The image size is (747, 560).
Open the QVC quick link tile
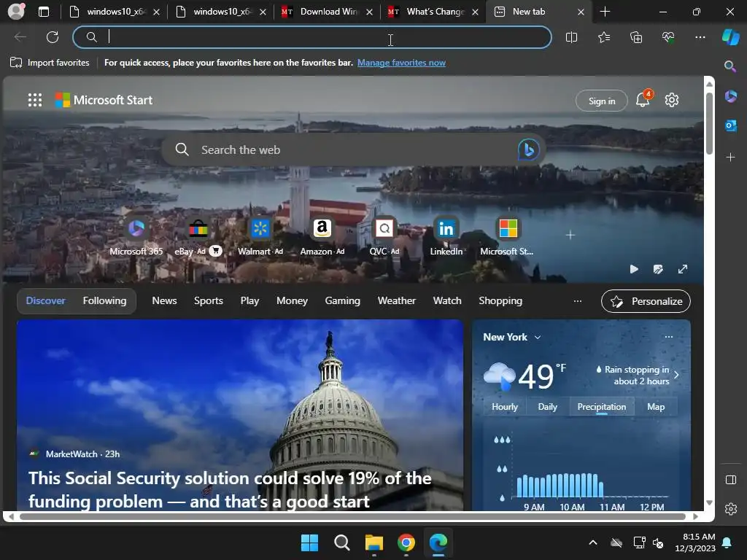tap(384, 237)
